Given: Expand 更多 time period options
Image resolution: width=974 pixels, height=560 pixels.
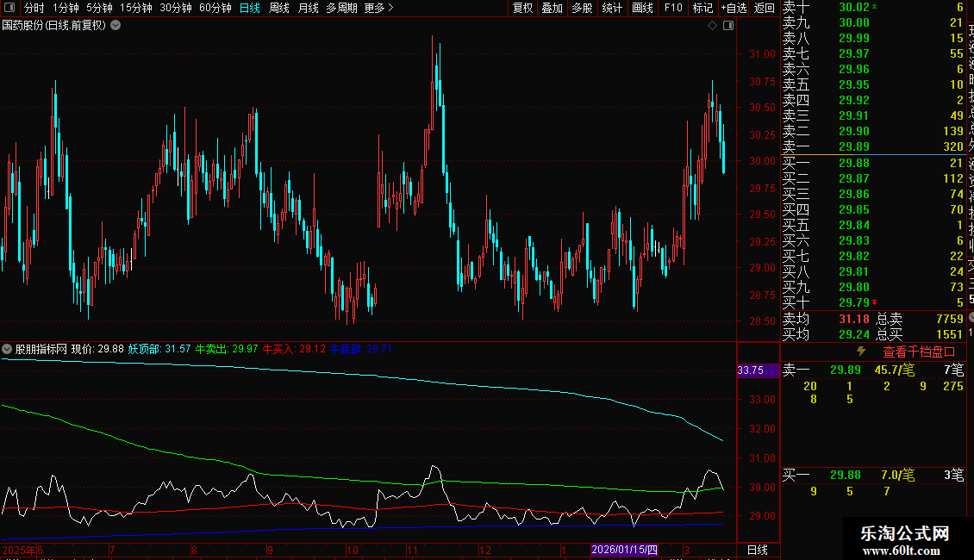Looking at the screenshot, I should coord(378,8).
